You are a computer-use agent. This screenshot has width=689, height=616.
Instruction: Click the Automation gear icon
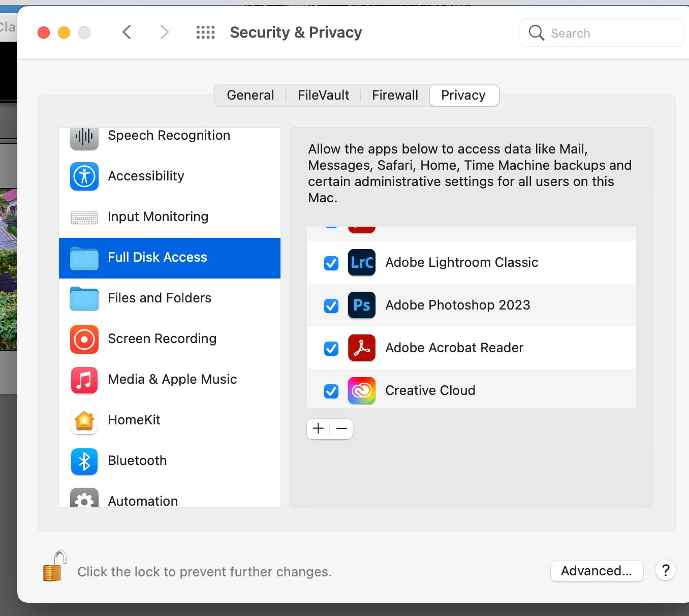tap(84, 498)
